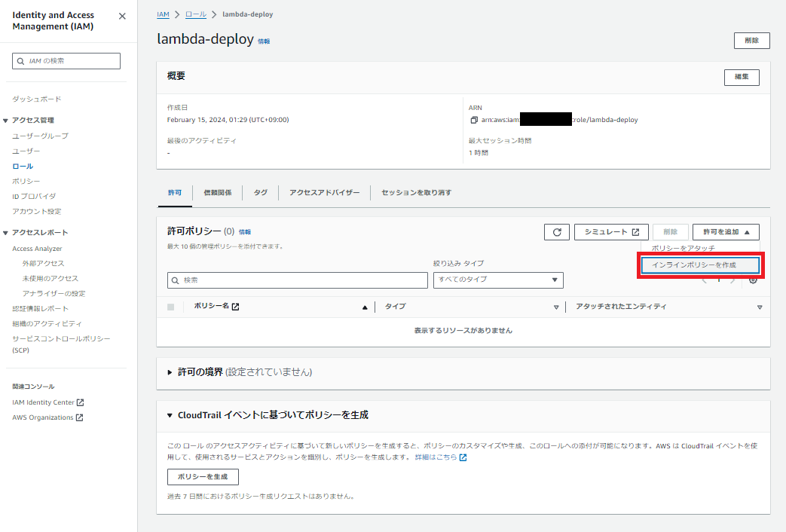Click the refresh icon above the policy table
This screenshot has height=532, width=786.
pos(556,231)
